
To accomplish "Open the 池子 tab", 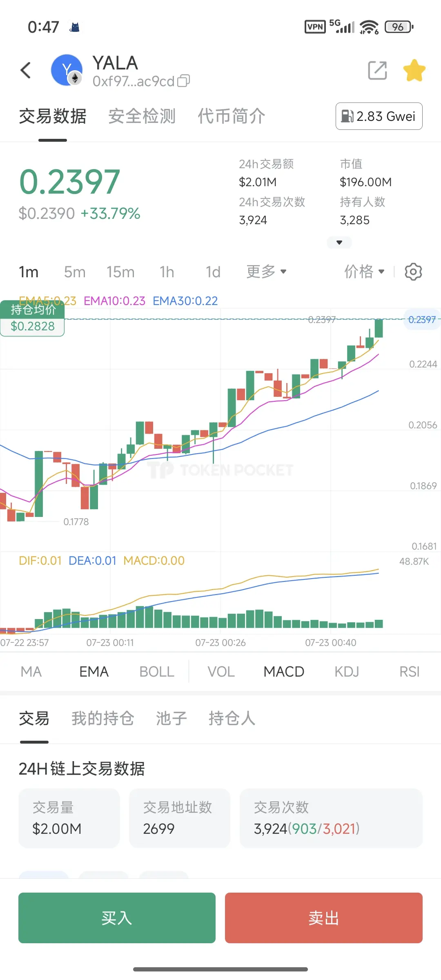I will [171, 718].
